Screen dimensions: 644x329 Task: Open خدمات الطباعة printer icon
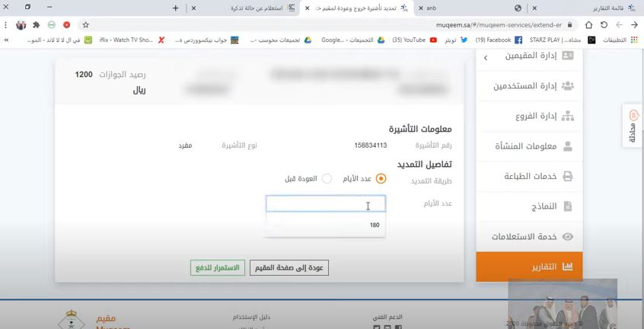[568, 177]
